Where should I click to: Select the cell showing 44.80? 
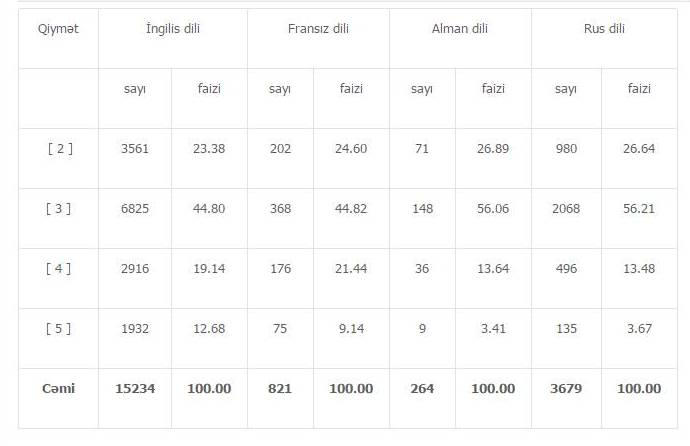(x=209, y=209)
